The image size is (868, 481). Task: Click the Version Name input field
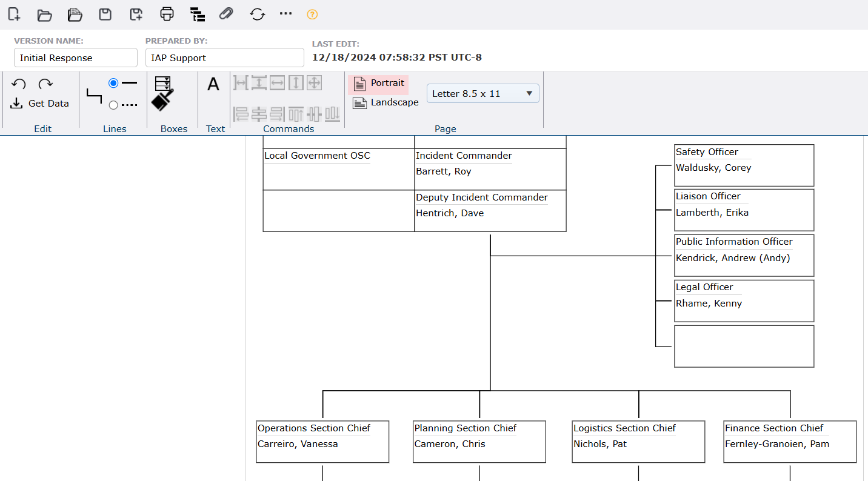tap(76, 58)
